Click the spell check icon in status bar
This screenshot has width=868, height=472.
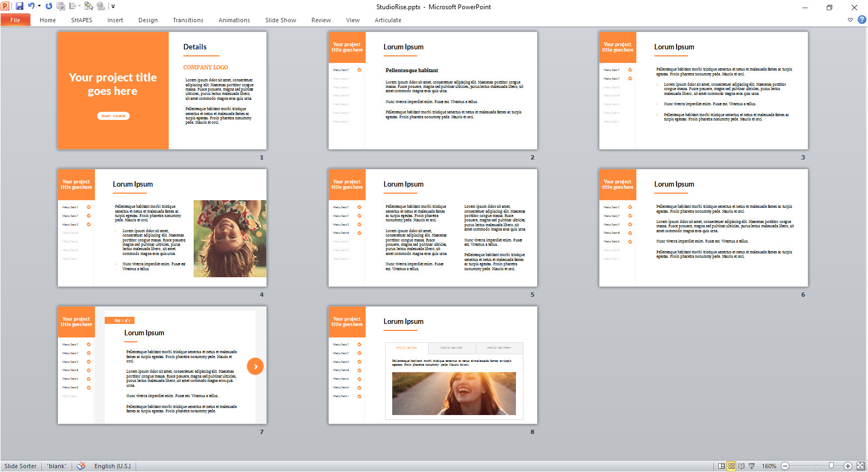[81, 466]
